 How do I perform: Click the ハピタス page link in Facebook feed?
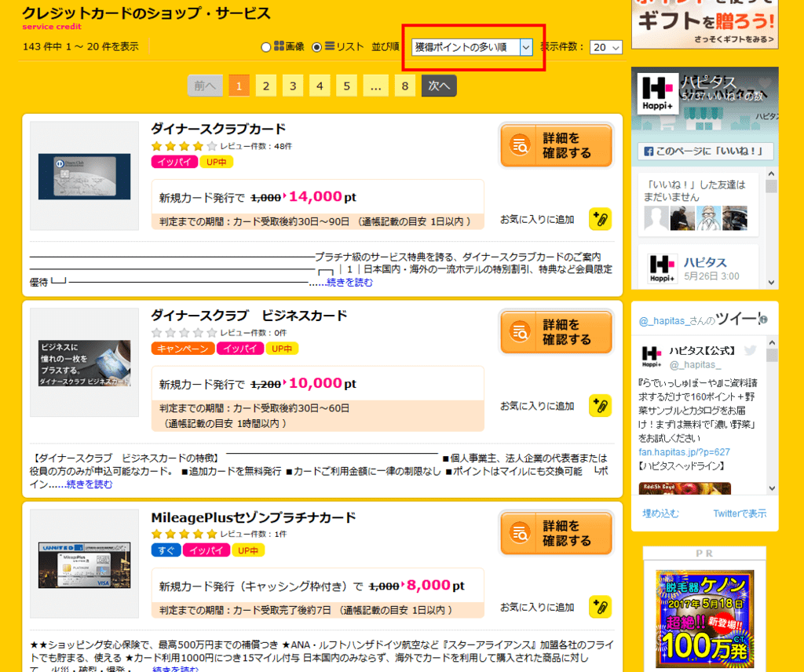coord(705,262)
